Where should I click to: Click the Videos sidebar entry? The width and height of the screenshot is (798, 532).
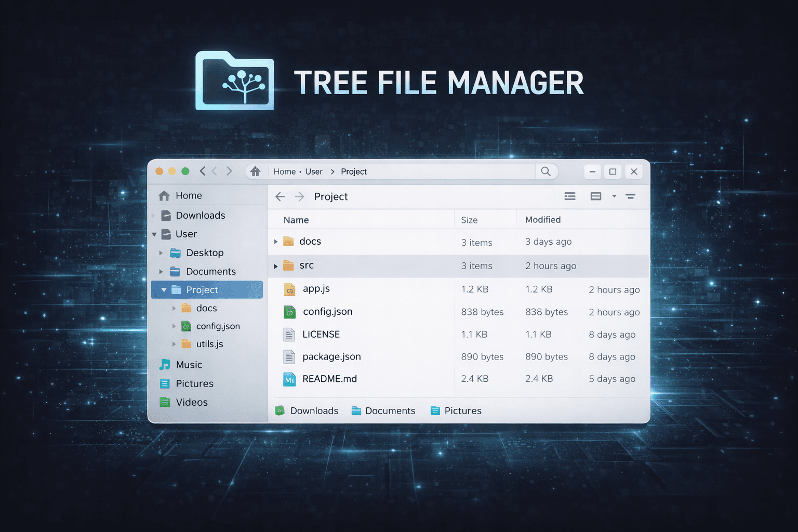pyautogui.click(x=192, y=402)
